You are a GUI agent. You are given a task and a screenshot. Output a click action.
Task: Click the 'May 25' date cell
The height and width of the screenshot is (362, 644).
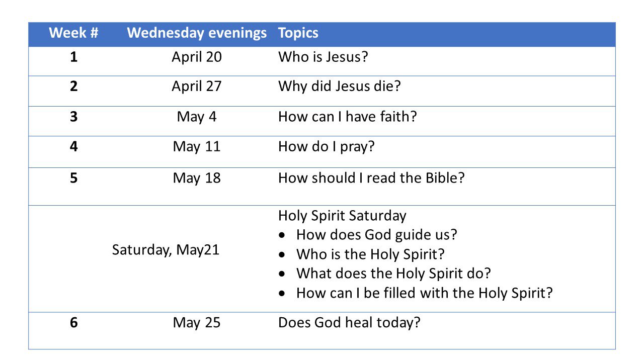click(197, 322)
